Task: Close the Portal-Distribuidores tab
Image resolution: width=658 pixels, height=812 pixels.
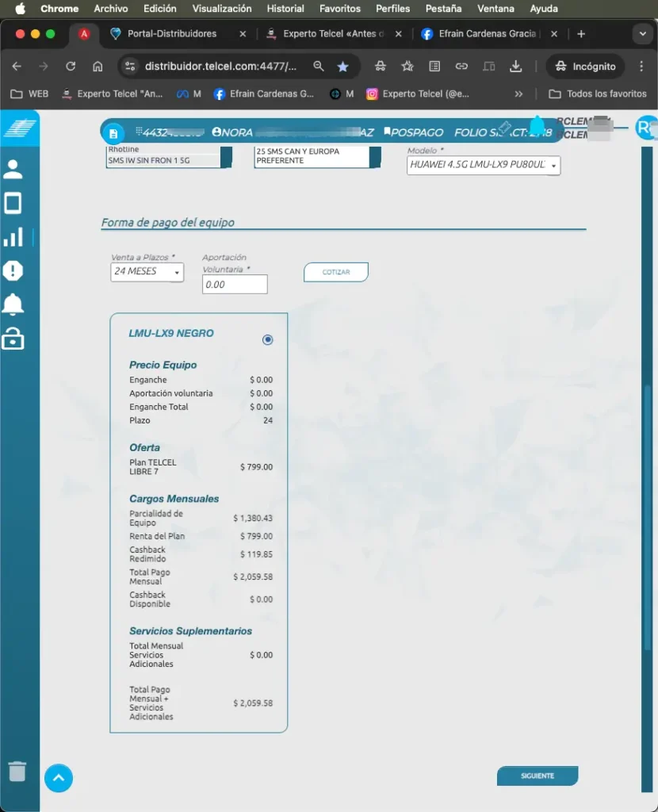Action: pos(243,33)
